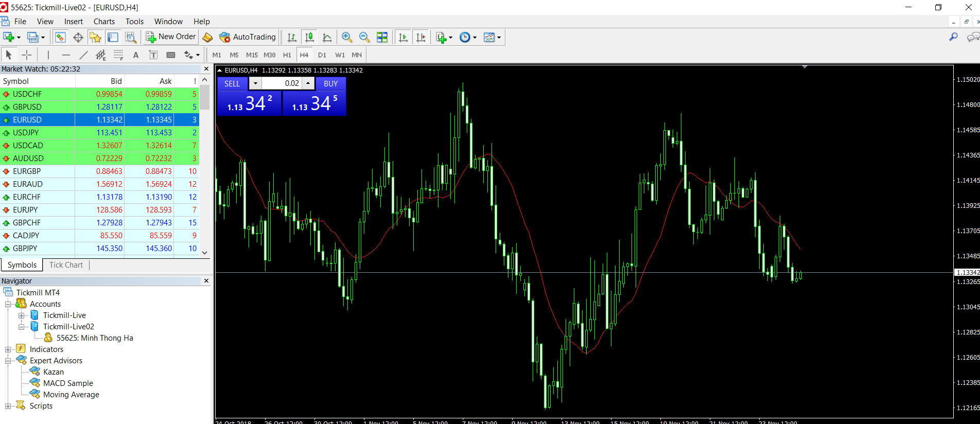Click the BUY one-click button
The height and width of the screenshot is (424, 980).
click(x=331, y=84)
